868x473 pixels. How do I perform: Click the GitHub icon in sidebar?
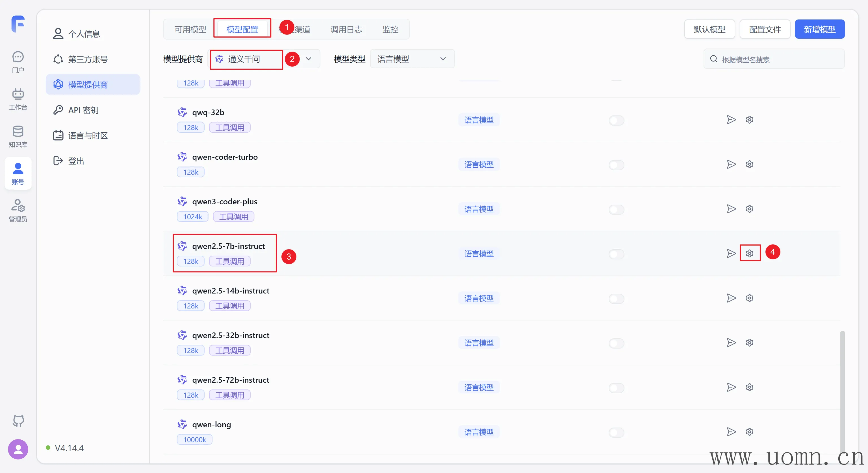coord(18,421)
